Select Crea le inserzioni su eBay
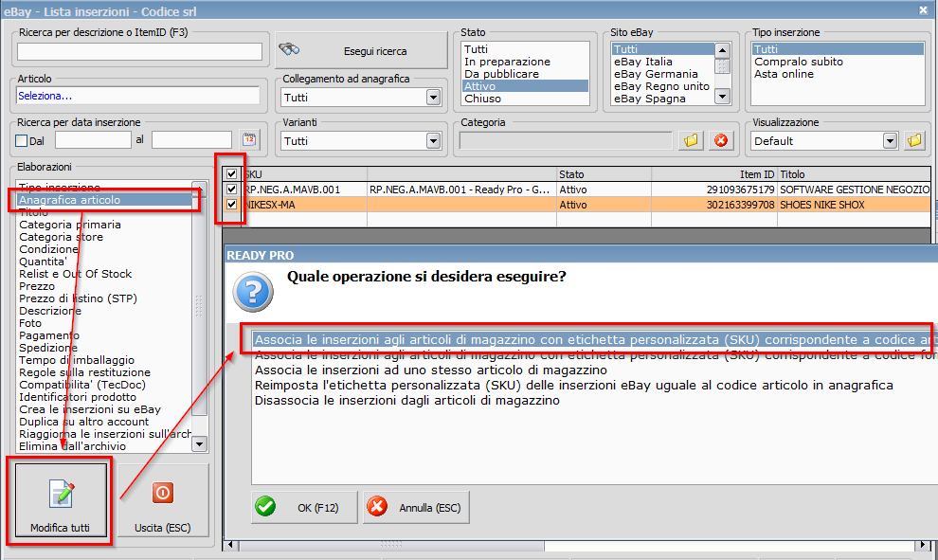938x560 pixels. pyautogui.click(x=104, y=409)
